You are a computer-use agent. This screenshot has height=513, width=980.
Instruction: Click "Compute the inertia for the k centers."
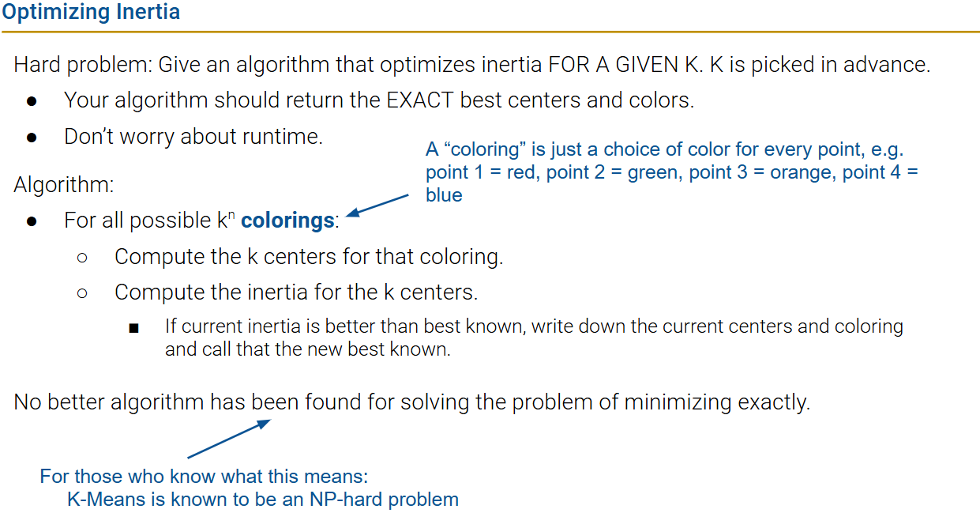click(296, 292)
